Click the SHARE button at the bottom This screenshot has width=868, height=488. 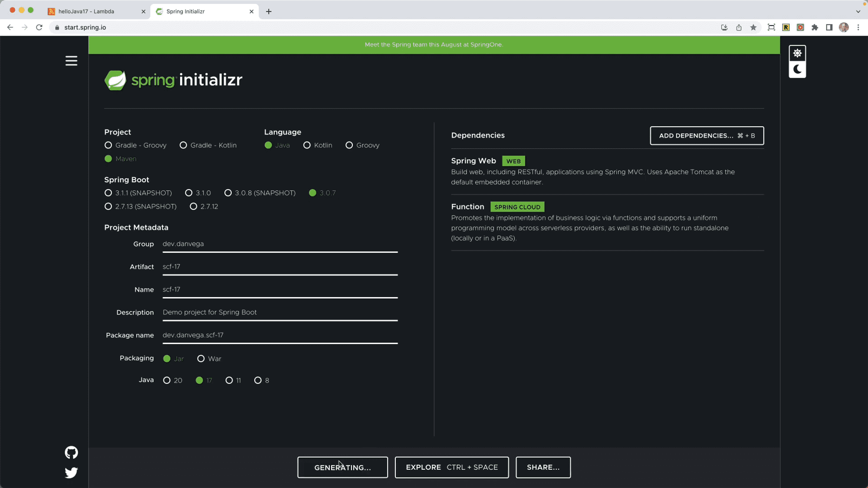pos(543,467)
